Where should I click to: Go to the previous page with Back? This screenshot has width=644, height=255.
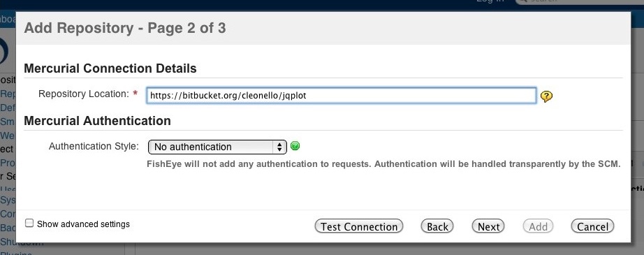pos(437,226)
